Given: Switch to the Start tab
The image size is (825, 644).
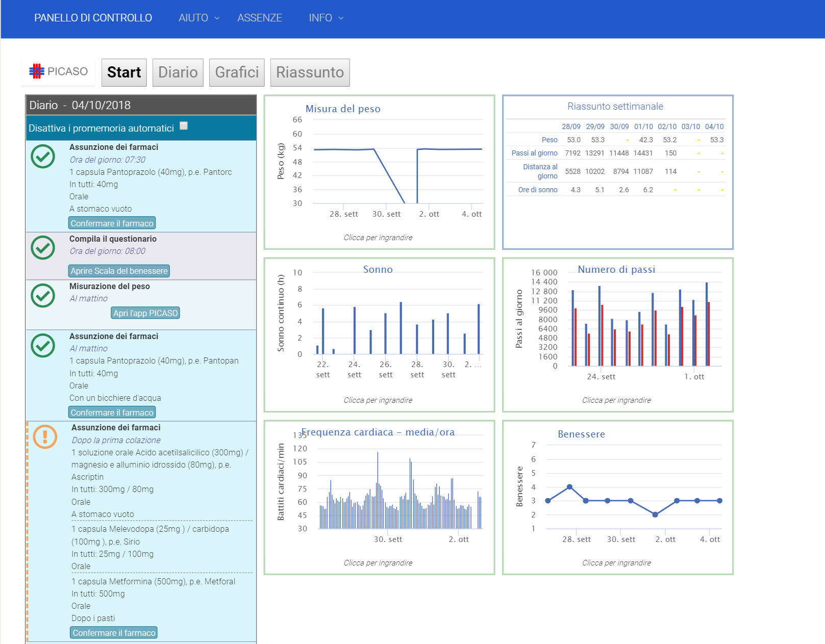Looking at the screenshot, I should pyautogui.click(x=124, y=72).
